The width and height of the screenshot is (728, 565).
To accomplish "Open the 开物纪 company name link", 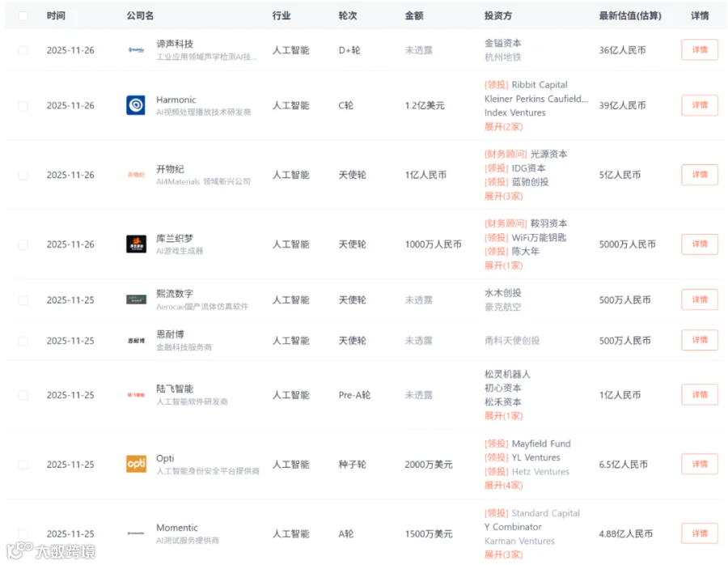I will 170,168.
